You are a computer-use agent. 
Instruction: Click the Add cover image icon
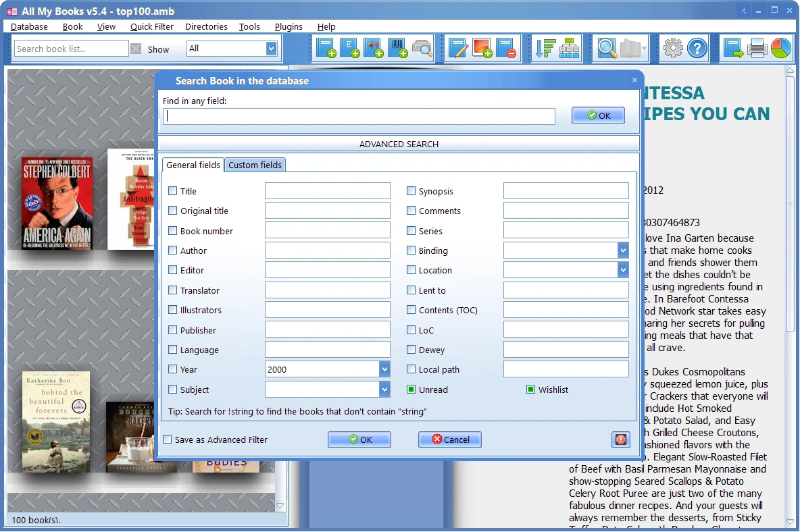[x=482, y=49]
